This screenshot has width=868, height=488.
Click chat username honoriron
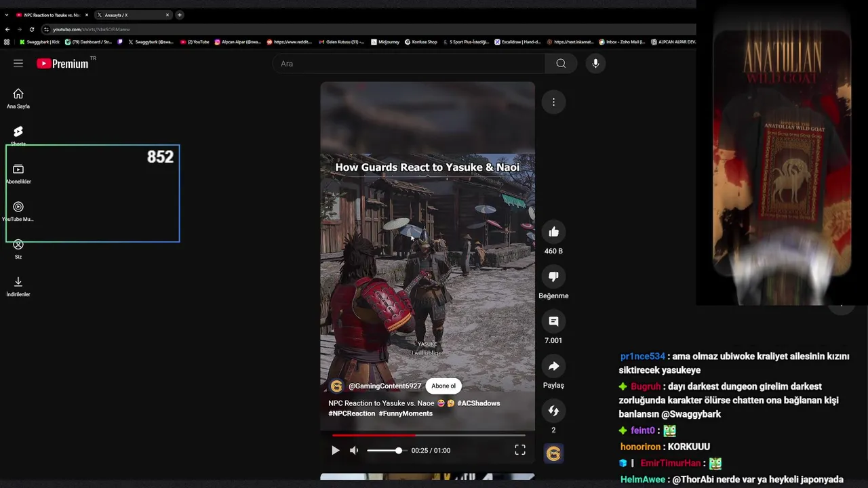(x=640, y=447)
